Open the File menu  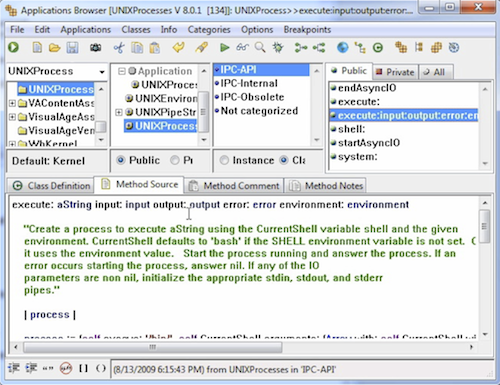coord(17,30)
